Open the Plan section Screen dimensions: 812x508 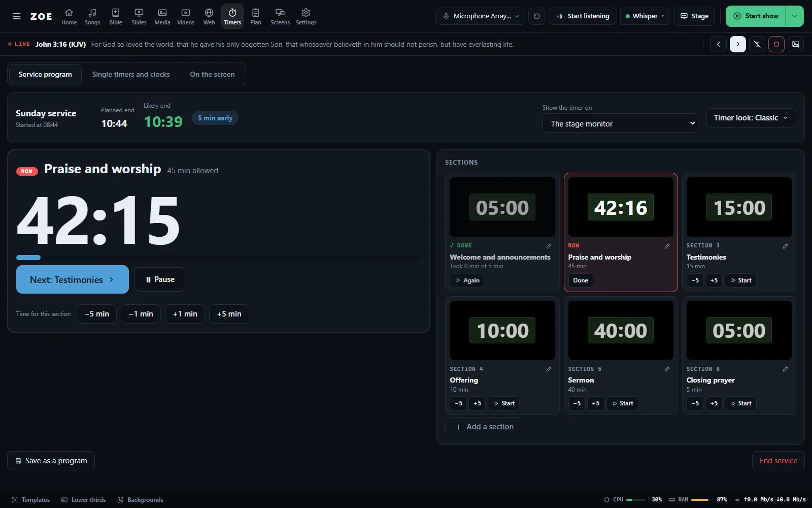(x=256, y=16)
